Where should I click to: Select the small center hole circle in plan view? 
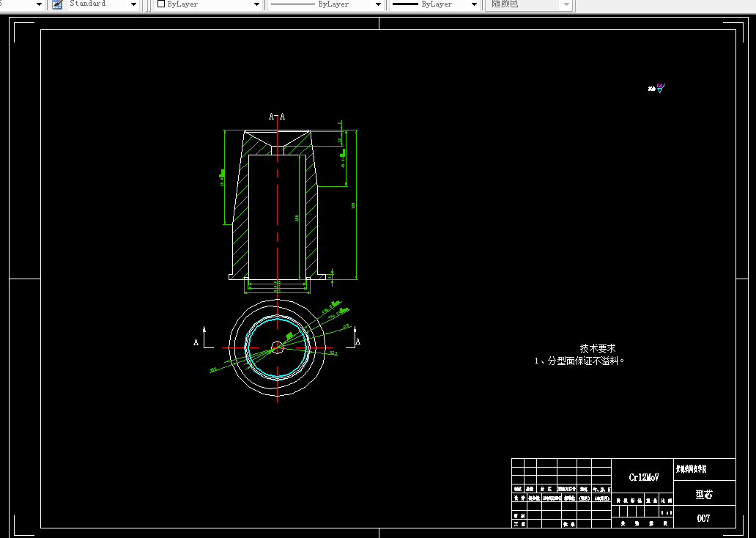(x=277, y=347)
